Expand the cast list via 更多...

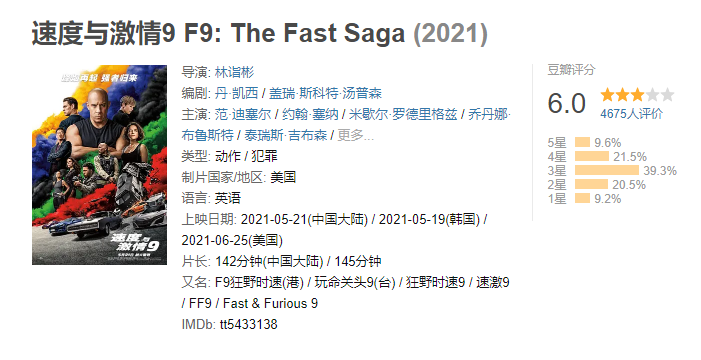click(x=355, y=135)
